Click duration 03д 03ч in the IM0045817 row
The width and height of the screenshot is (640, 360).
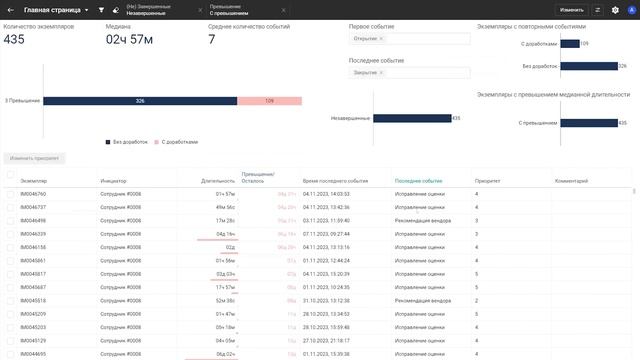pyautogui.click(x=226, y=274)
